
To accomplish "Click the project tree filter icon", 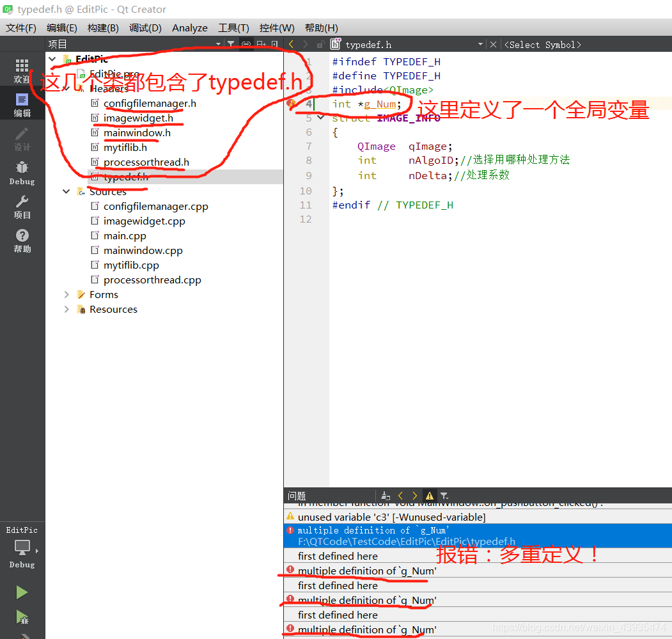I will (231, 44).
